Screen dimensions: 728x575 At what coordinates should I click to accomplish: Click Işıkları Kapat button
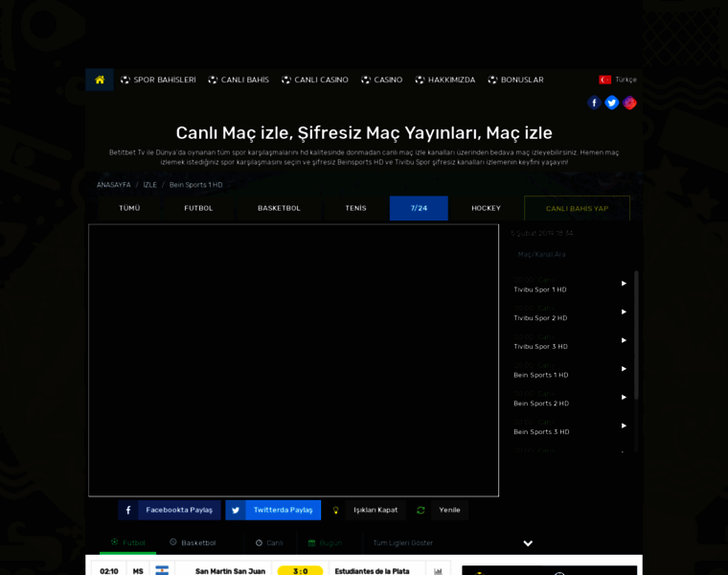click(x=375, y=510)
